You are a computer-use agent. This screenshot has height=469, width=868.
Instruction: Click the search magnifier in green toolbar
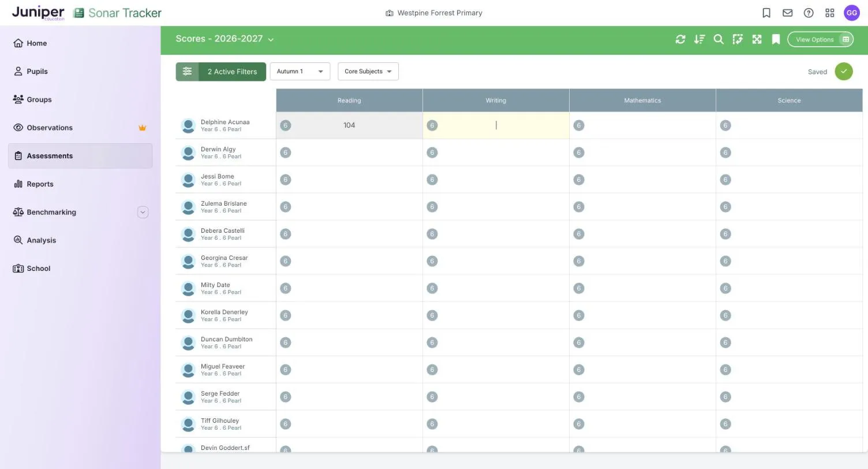(x=719, y=39)
